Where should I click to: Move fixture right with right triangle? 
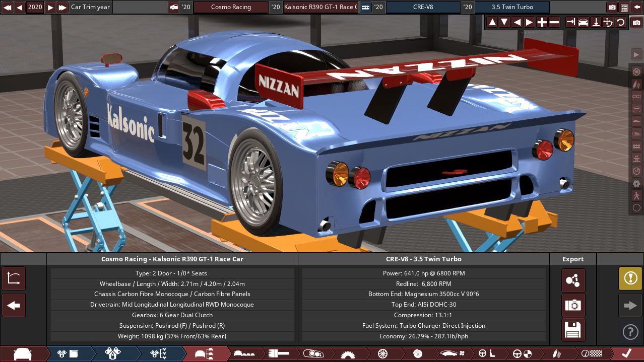click(x=529, y=22)
